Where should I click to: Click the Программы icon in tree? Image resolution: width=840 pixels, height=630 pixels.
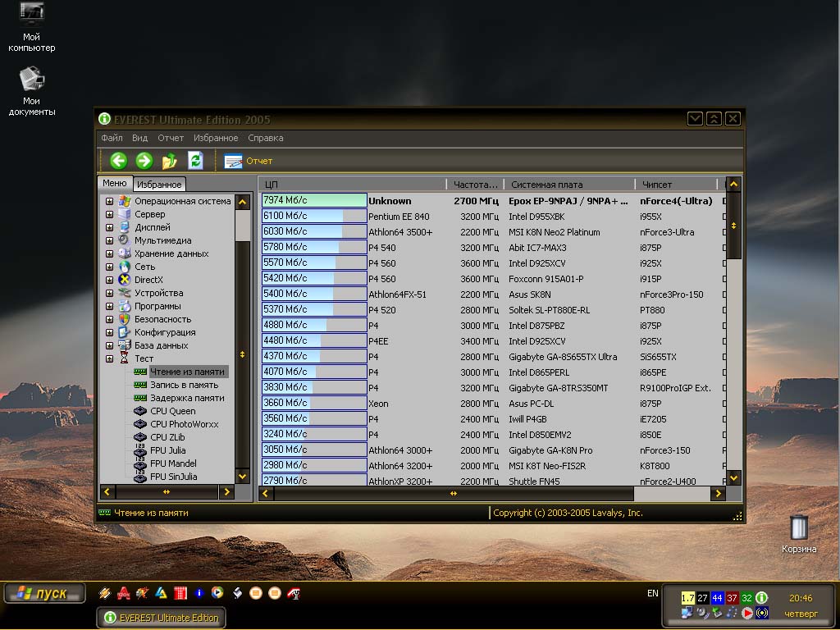125,306
